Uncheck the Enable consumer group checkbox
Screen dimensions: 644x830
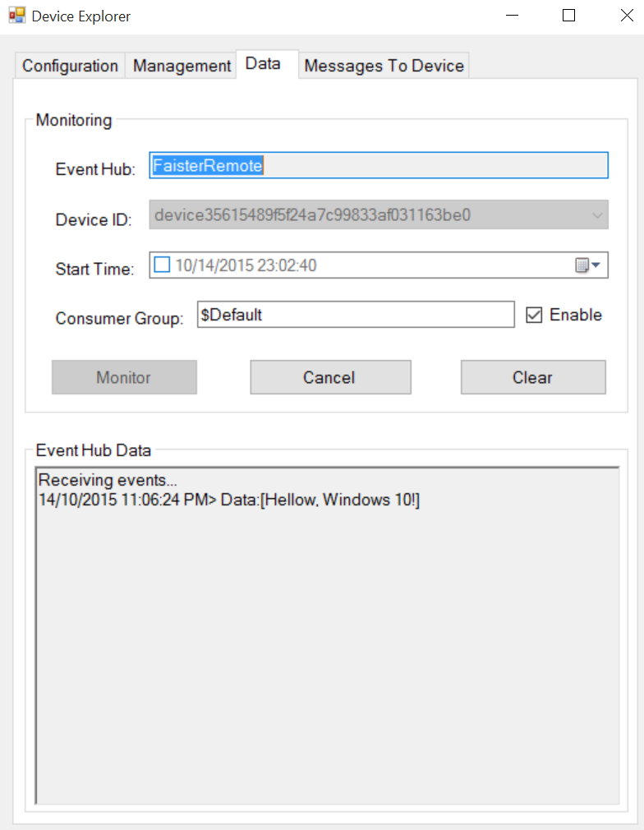pos(534,315)
